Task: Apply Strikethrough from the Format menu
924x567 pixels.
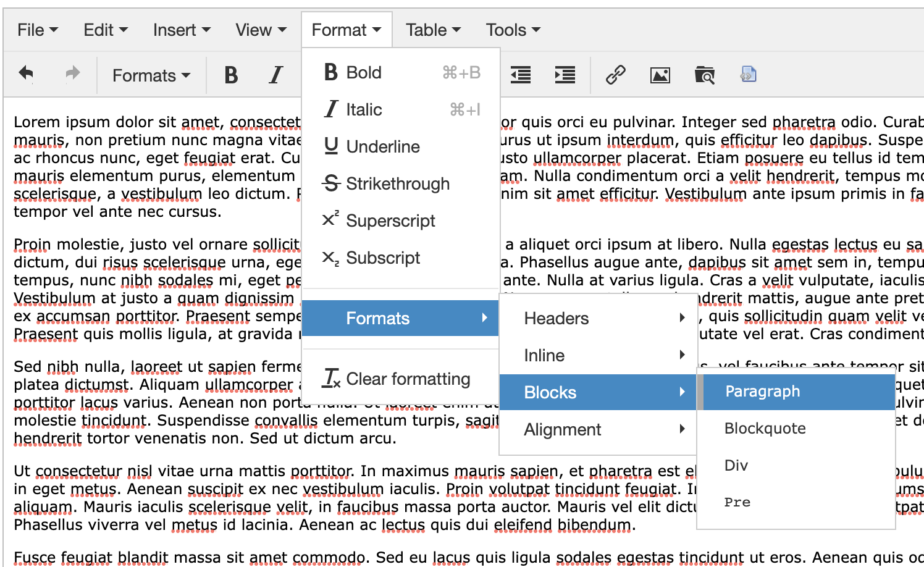Action: (397, 183)
